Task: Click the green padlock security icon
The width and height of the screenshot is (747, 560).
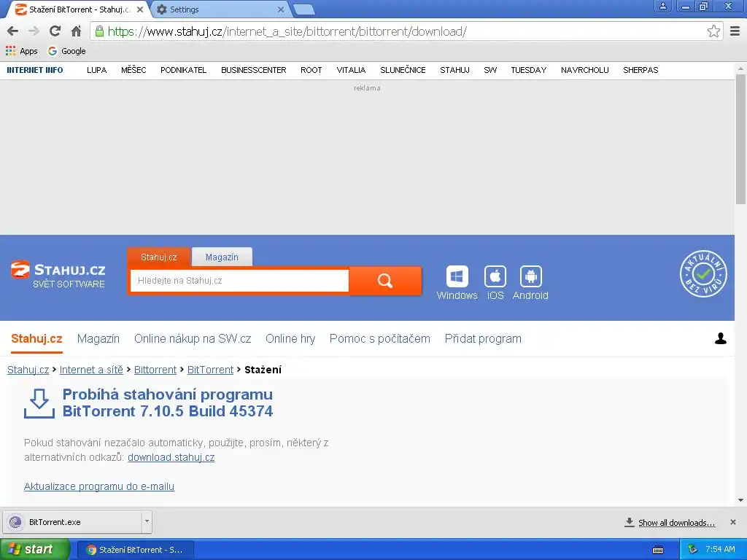Action: [x=99, y=31]
